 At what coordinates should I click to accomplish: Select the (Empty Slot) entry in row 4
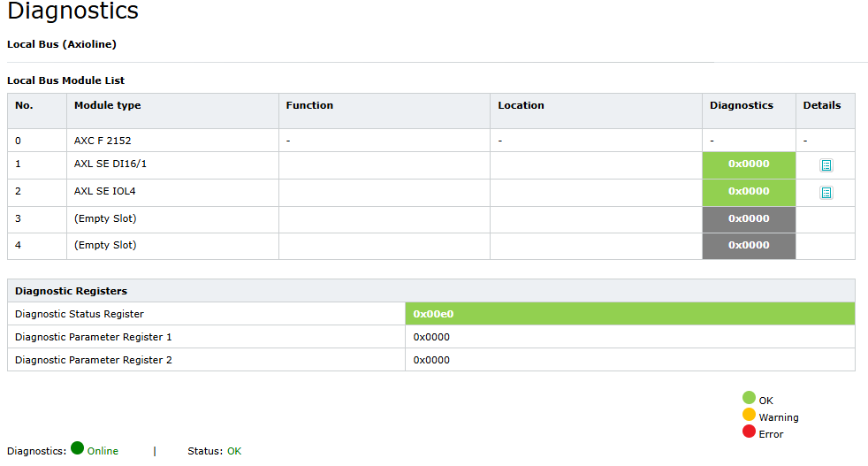pyautogui.click(x=105, y=245)
